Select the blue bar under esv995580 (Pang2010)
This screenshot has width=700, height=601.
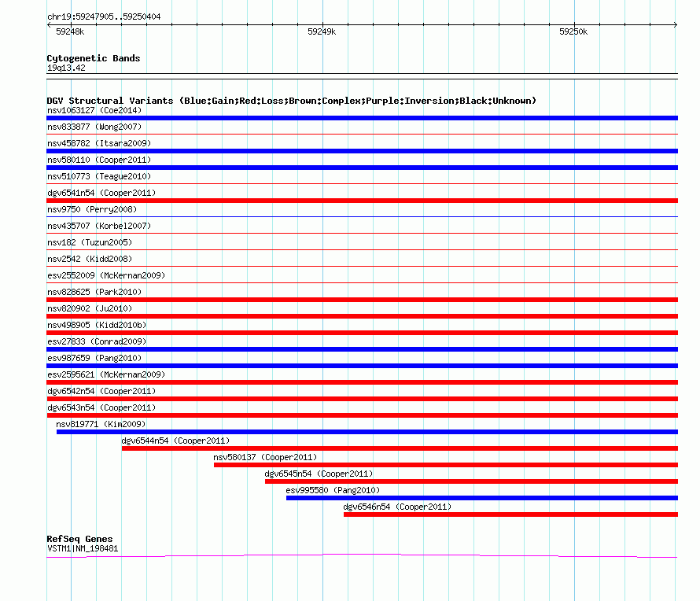pyautogui.click(x=481, y=498)
